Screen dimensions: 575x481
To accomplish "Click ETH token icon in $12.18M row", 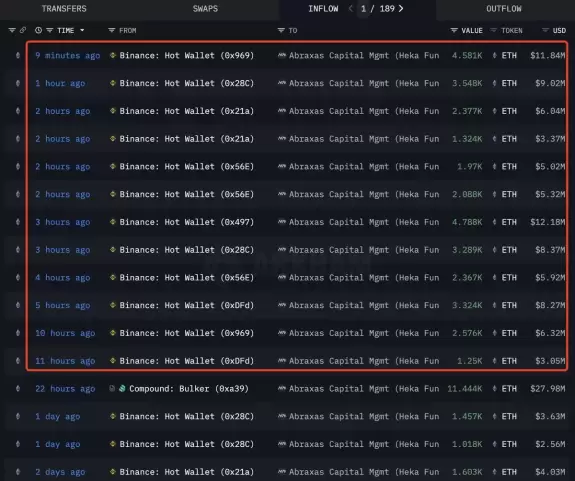I will click(x=494, y=222).
